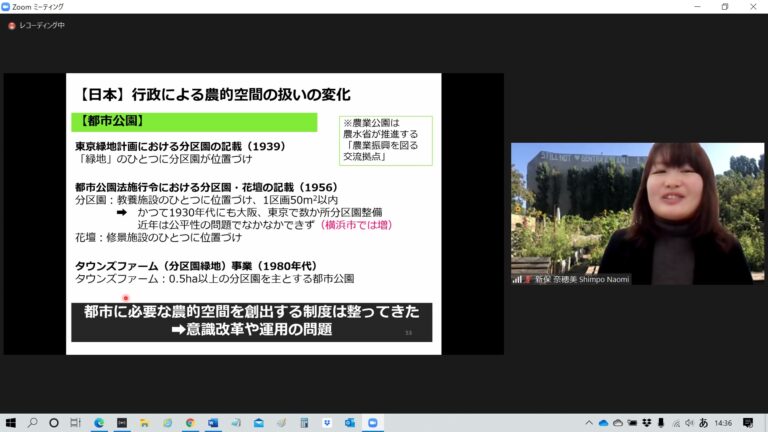Click the active Zoom taskbar icon
The height and width of the screenshot is (432, 768).
(373, 423)
